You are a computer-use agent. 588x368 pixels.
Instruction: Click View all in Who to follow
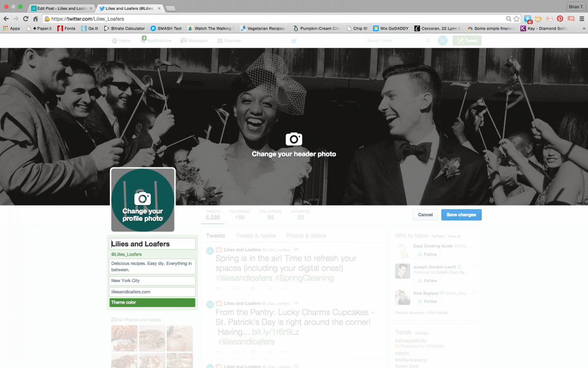coord(454,237)
